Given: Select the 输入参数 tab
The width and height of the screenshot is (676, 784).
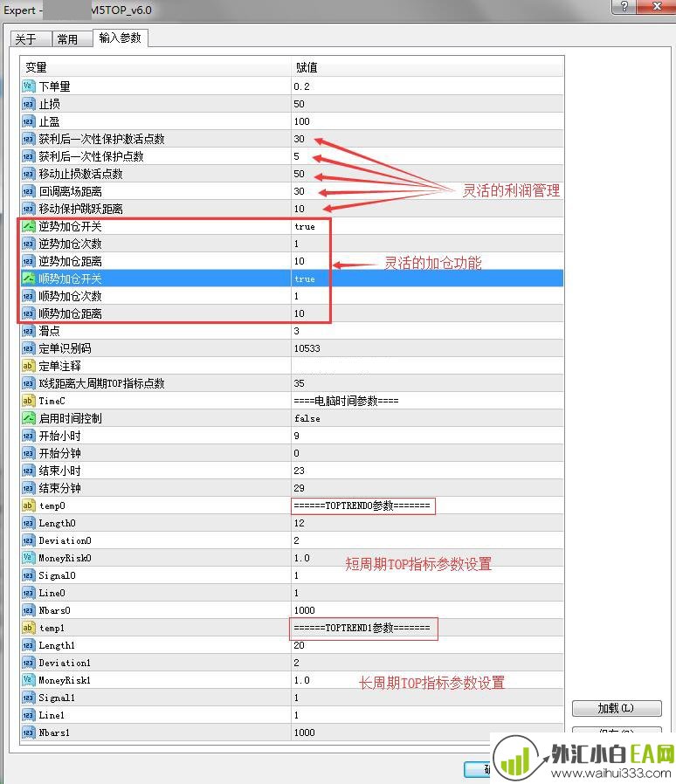Looking at the screenshot, I should tap(120, 38).
